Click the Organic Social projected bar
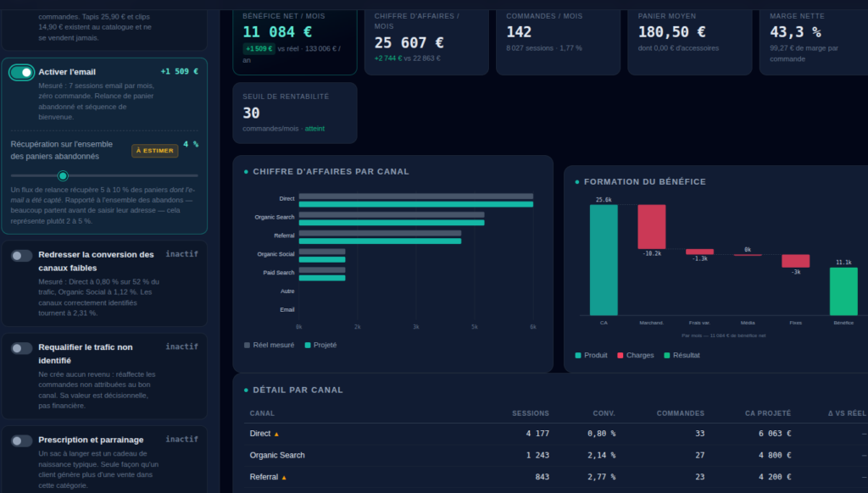The width and height of the screenshot is (868, 493). [322, 259]
